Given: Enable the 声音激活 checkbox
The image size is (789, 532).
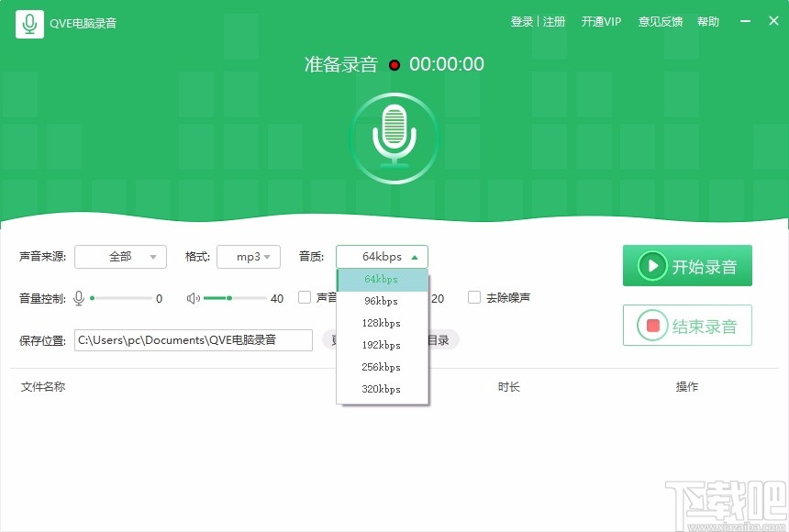Looking at the screenshot, I should (x=306, y=297).
